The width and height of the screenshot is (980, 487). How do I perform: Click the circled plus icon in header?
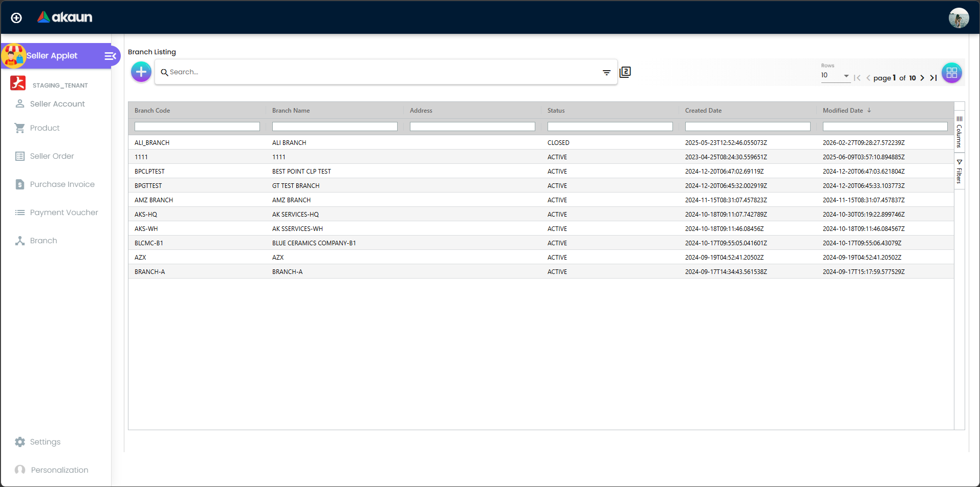[x=16, y=18]
